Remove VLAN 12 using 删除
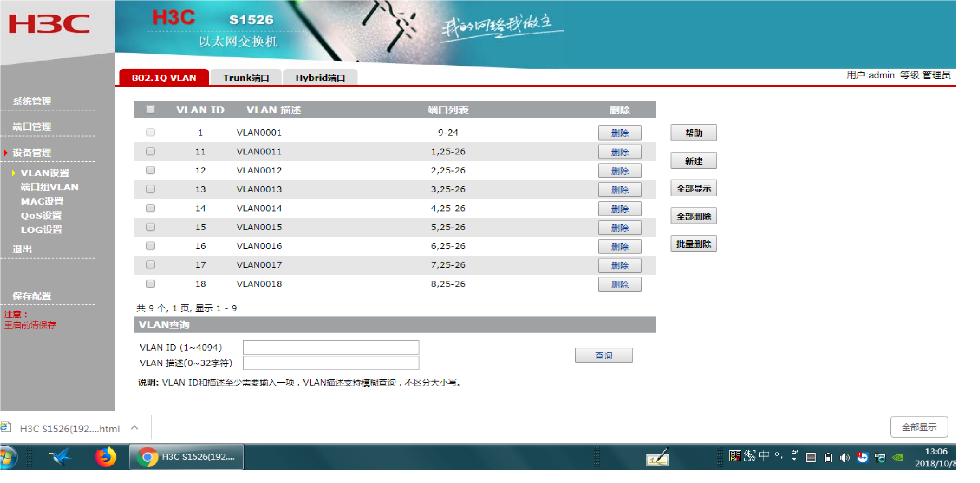Screen dimensions: 980x483 click(620, 171)
